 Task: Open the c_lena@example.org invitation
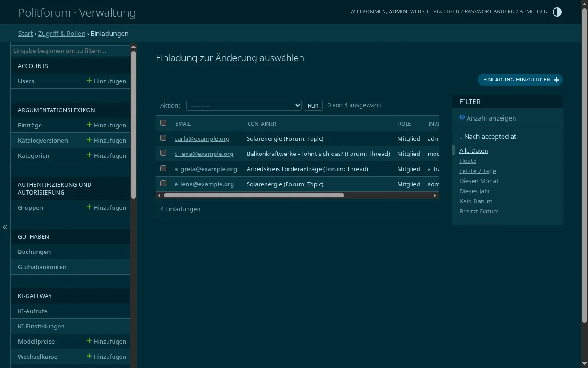[204, 154]
